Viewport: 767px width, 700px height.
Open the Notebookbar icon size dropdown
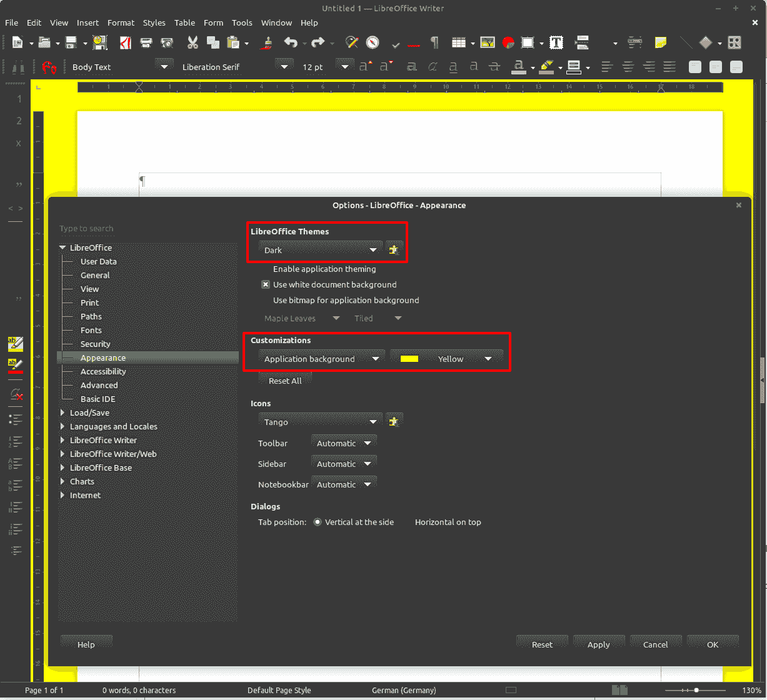pos(344,484)
